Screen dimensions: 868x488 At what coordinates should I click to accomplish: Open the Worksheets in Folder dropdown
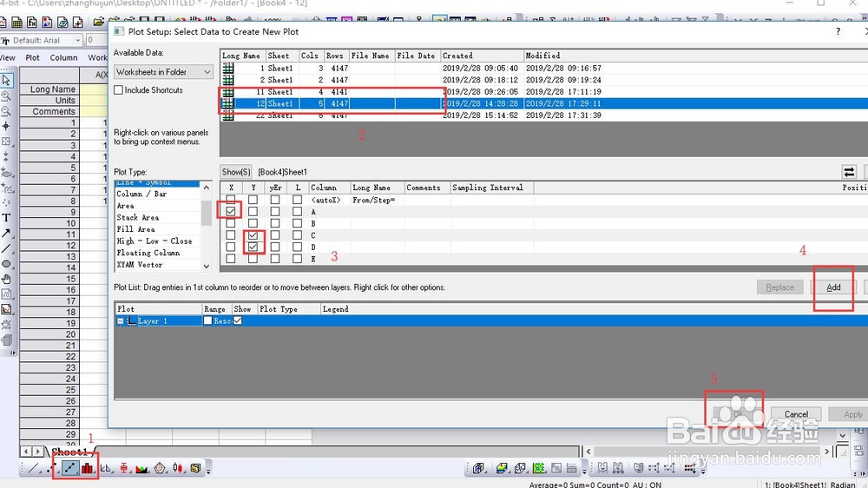[163, 72]
